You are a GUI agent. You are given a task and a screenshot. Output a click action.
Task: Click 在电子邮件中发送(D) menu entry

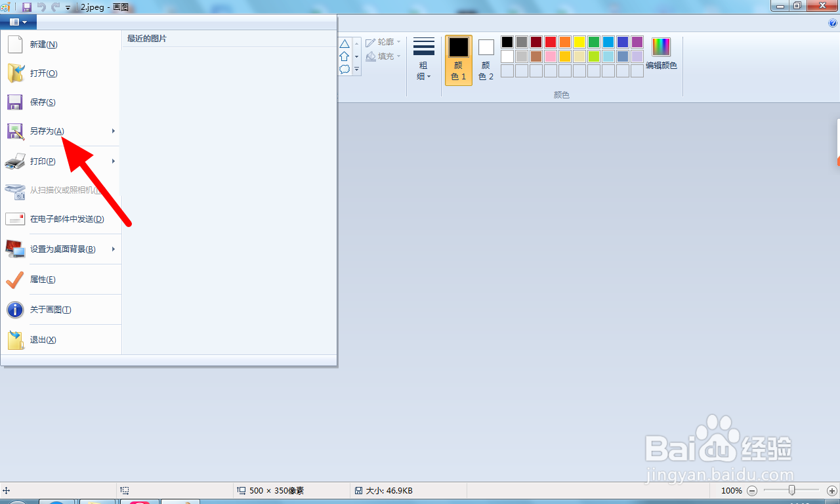60,219
